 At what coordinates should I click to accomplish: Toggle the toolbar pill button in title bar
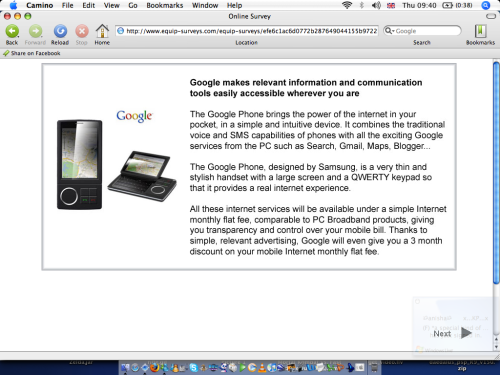tap(491, 16)
